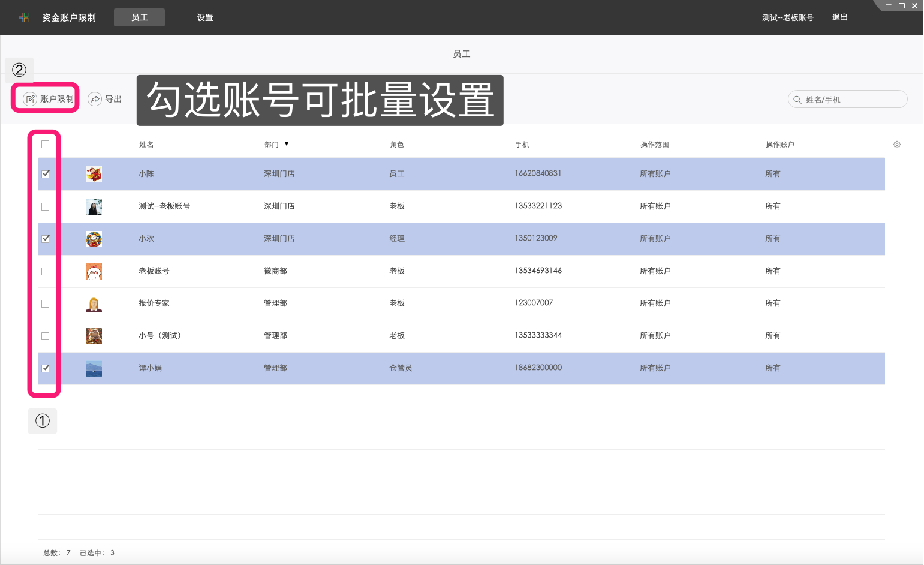The width and height of the screenshot is (924, 565).
Task: Open avatar of 老板账号 row
Action: click(x=94, y=271)
